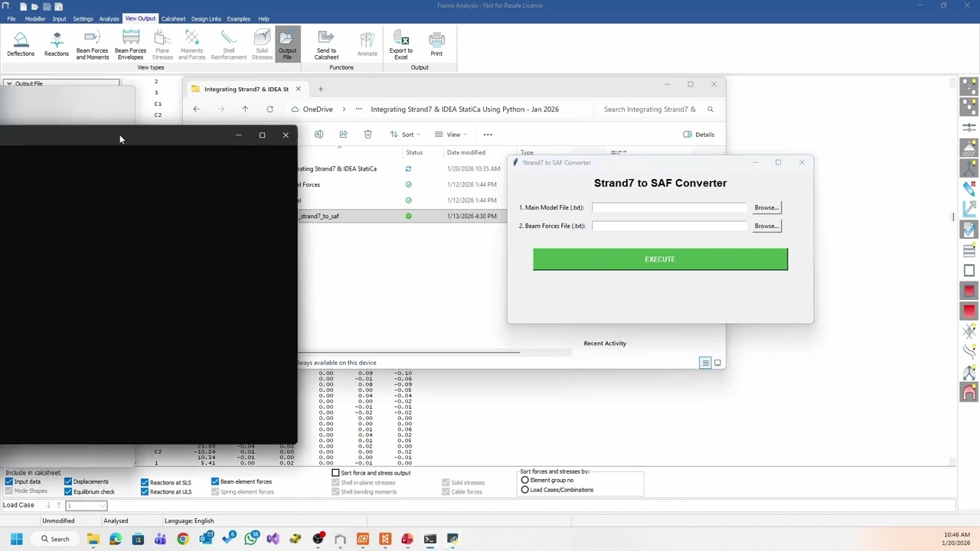The image size is (980, 551).
Task: Switch to the Calcsheet tab
Action: [173, 18]
